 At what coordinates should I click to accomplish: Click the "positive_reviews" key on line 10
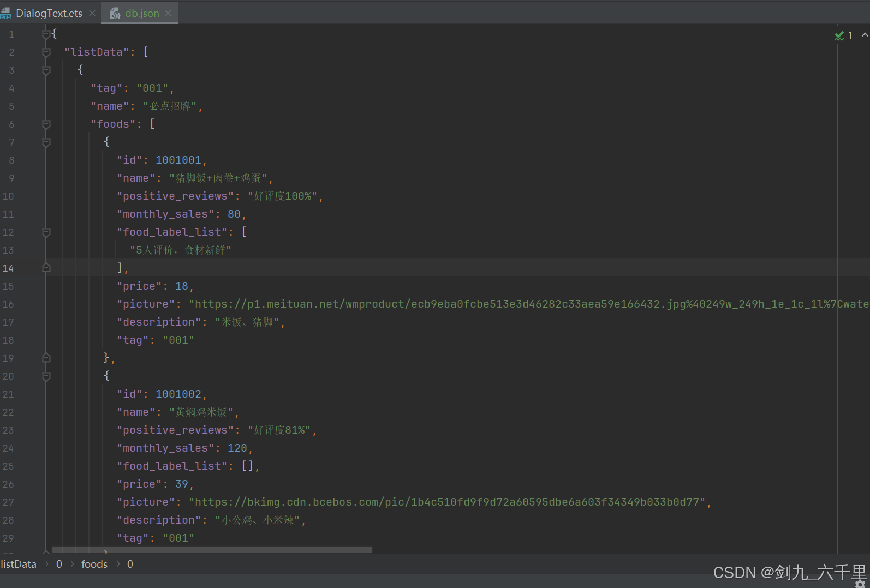click(175, 196)
